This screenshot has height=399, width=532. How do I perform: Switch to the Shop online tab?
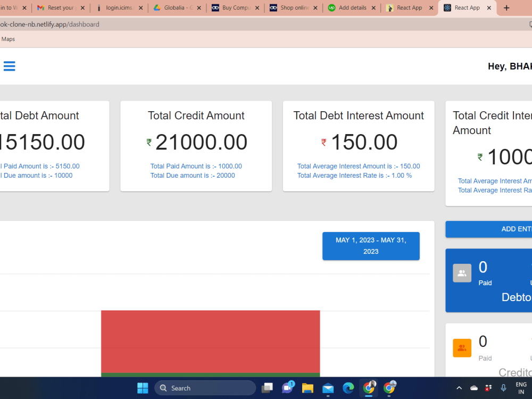click(x=293, y=7)
